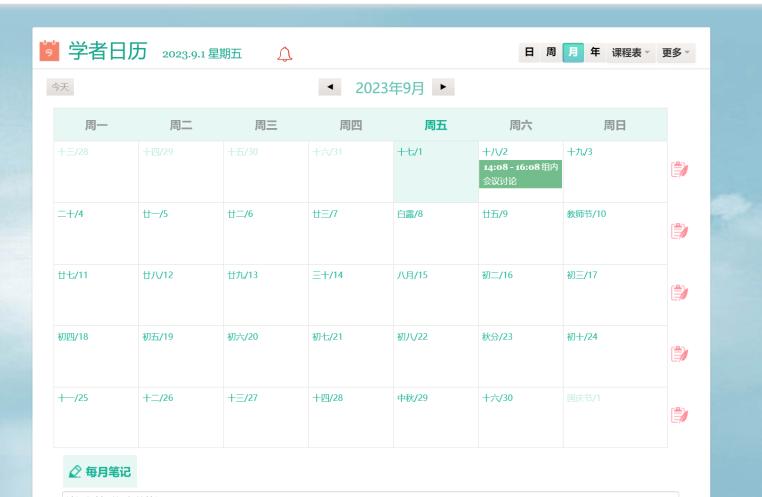Click the 今天 button
This screenshot has width=762, height=497.
(61, 88)
